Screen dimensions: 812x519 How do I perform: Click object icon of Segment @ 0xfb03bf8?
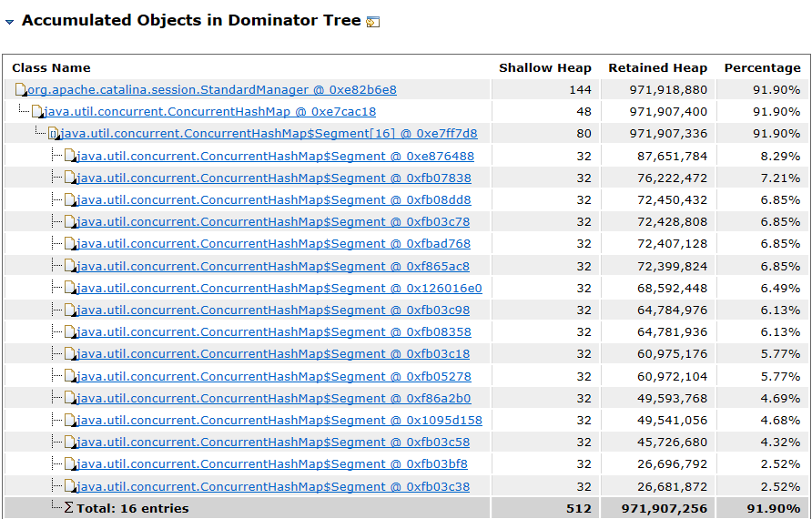pos(70,464)
